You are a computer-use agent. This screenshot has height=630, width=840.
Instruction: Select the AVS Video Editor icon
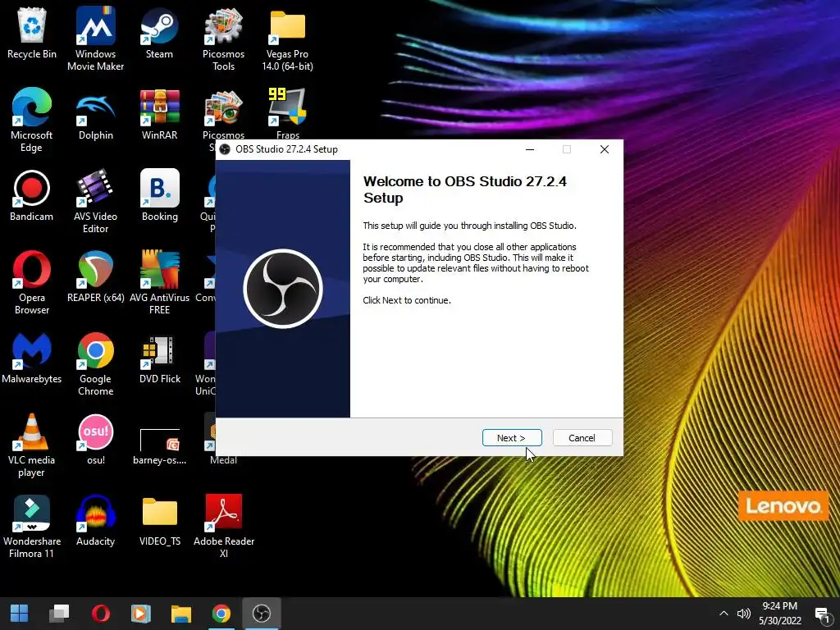[95, 202]
